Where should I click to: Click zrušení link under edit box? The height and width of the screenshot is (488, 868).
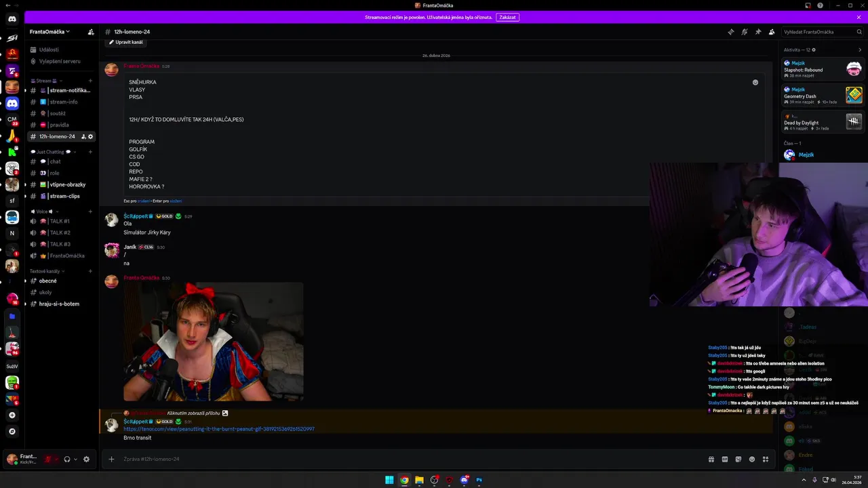144,201
